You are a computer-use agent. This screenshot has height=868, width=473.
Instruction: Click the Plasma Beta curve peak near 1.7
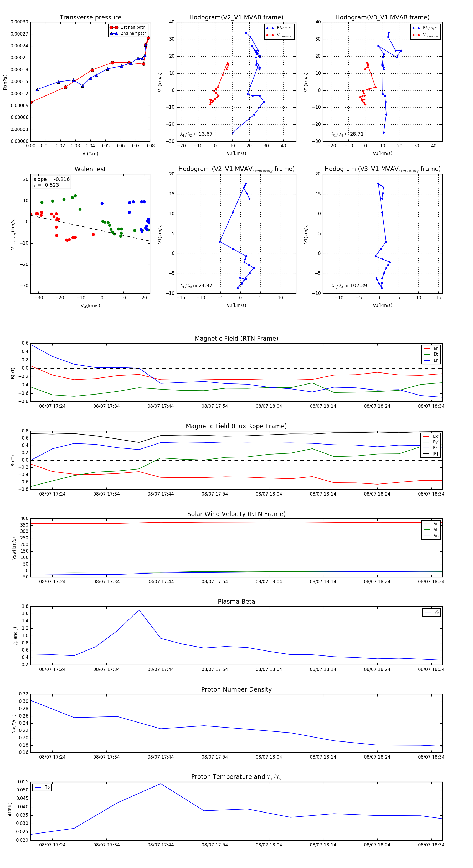[139, 610]
